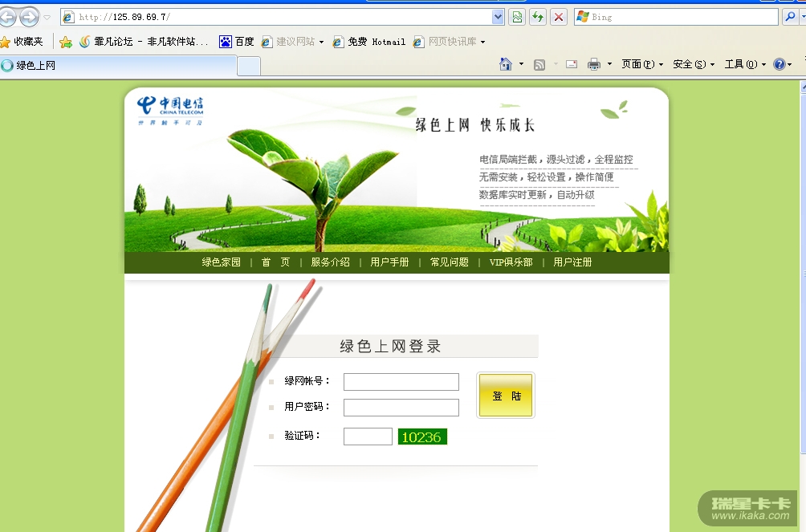Viewport: 806px width, 532px height.
Task: Expand the address bar history dropdown
Action: pos(498,17)
